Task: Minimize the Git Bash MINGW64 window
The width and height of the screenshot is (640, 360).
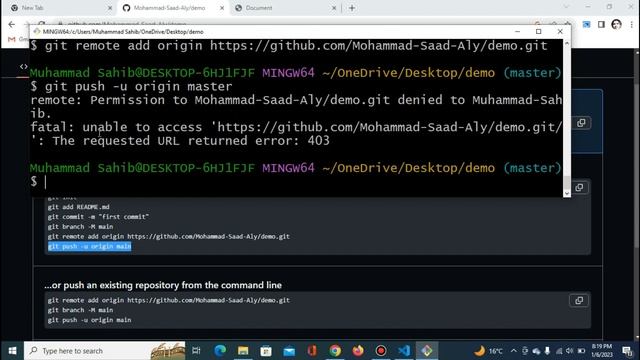Action: click(x=517, y=31)
